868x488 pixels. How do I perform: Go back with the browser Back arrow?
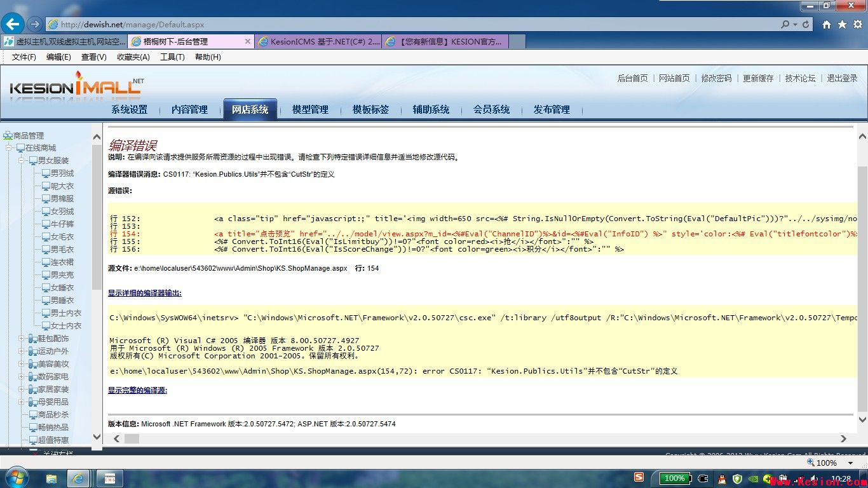tap(13, 24)
